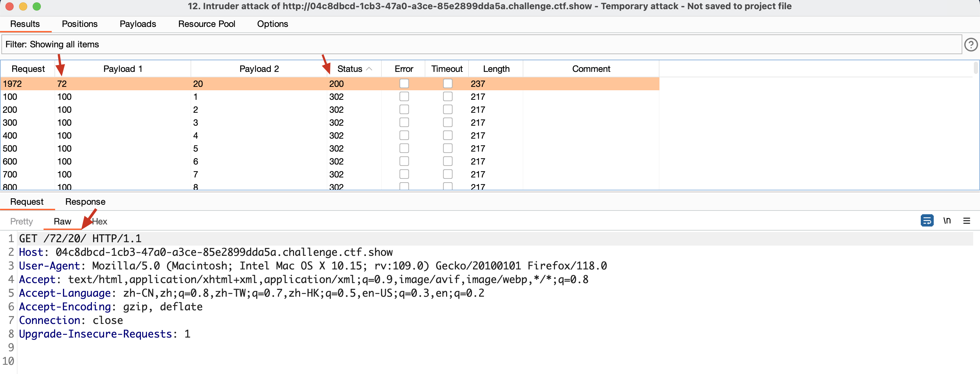Sort by the Timeout column header
This screenshot has height=374, width=980.
[447, 69]
